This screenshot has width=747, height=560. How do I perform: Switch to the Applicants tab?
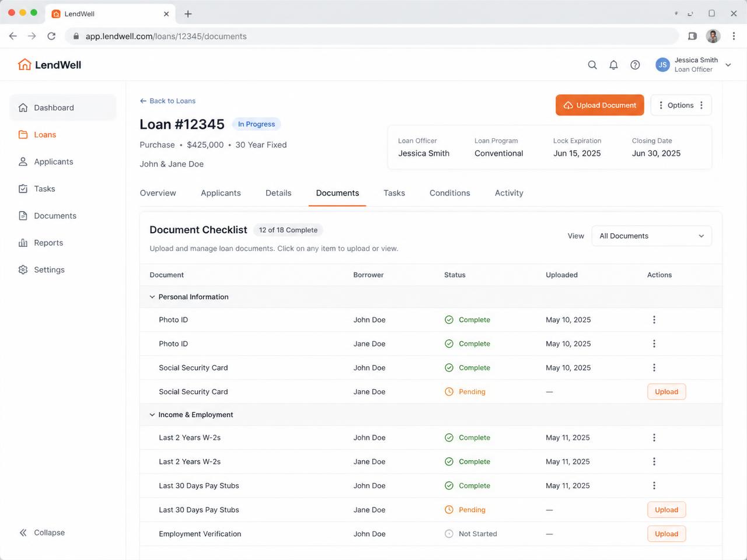click(221, 193)
